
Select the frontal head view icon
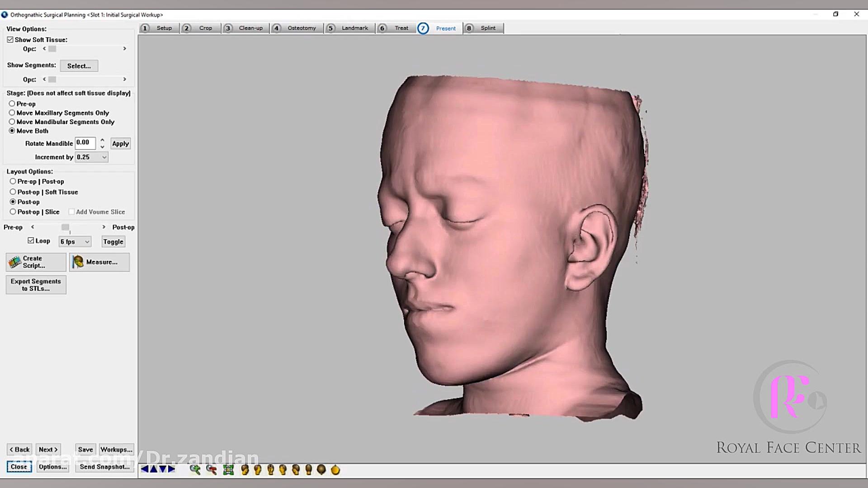click(270, 470)
